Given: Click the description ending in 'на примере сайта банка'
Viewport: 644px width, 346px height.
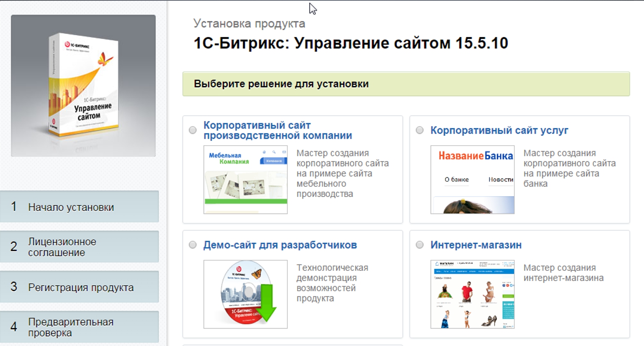Looking at the screenshot, I should pyautogui.click(x=570, y=169).
